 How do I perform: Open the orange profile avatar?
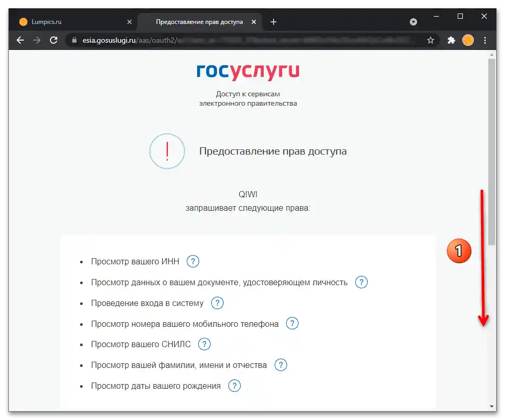coord(468,40)
